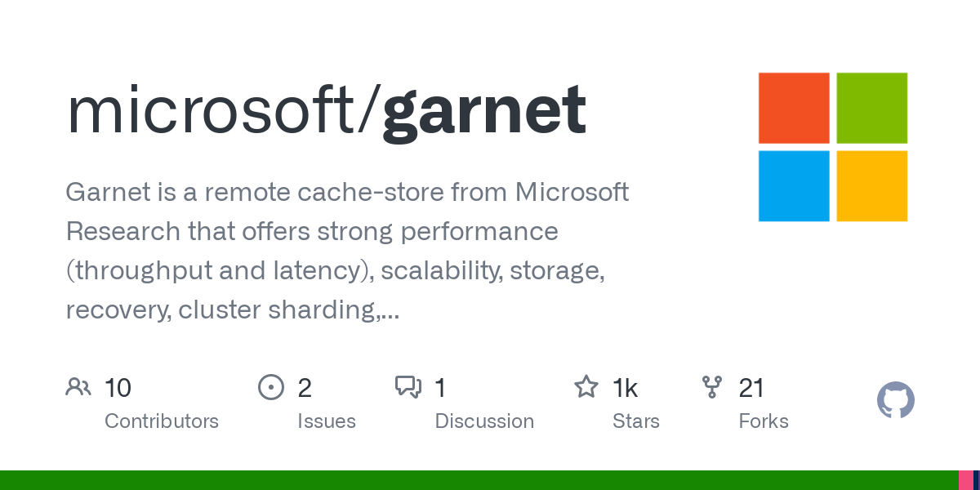Click the "Discussion" label
The width and height of the screenshot is (980, 490).
[x=484, y=421]
